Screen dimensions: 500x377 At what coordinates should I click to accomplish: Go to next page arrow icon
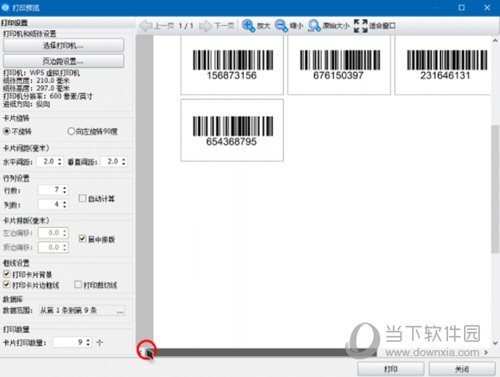coord(206,26)
